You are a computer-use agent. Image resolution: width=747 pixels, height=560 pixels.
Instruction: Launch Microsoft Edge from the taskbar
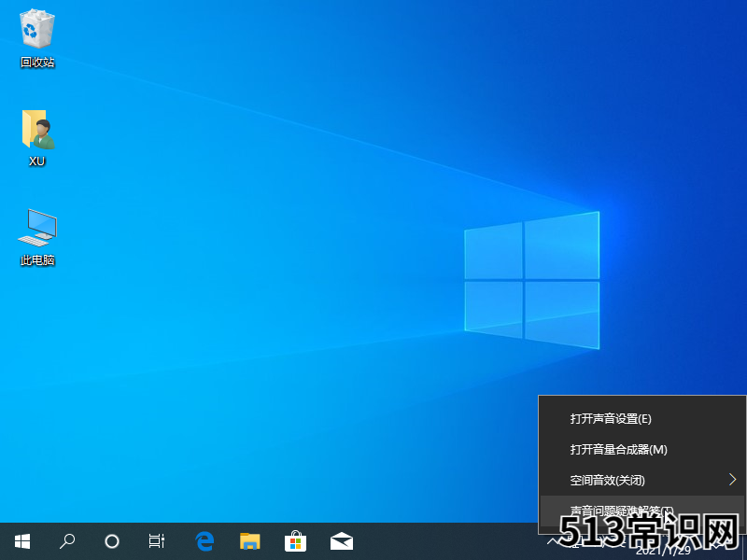coord(204,541)
